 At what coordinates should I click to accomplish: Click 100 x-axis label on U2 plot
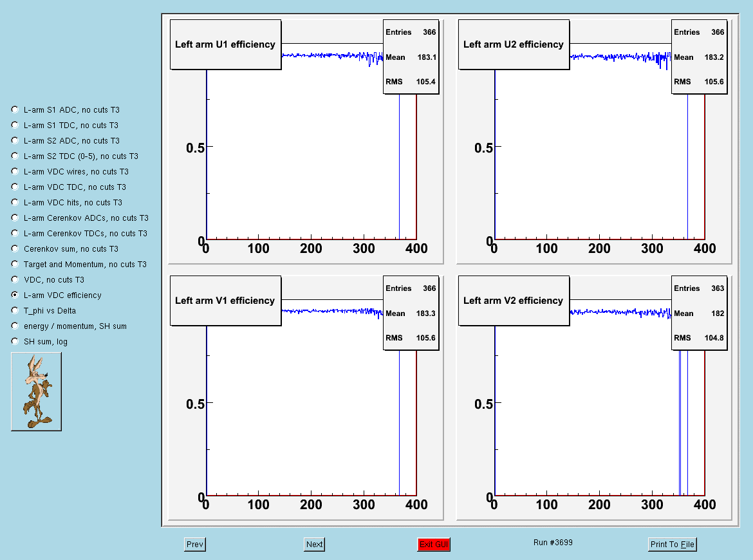[x=546, y=248]
